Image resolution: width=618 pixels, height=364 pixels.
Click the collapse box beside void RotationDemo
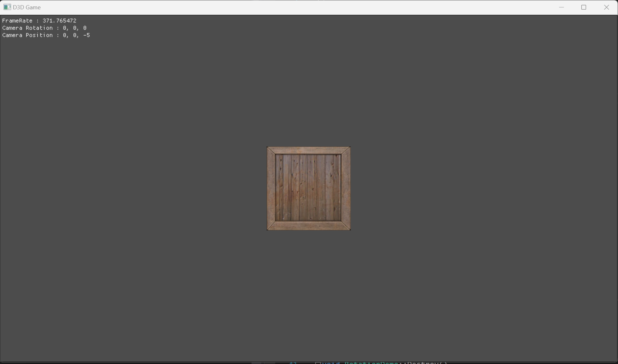[x=317, y=363]
